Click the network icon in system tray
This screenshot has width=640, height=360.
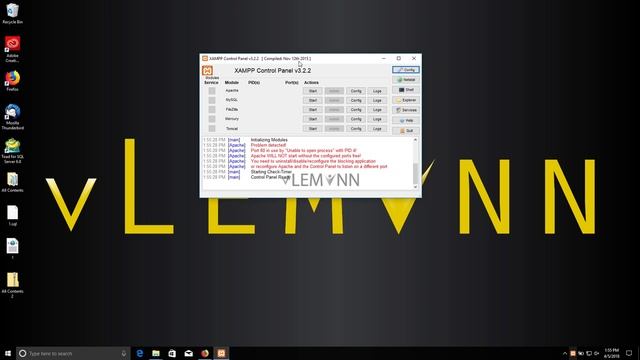(589, 353)
